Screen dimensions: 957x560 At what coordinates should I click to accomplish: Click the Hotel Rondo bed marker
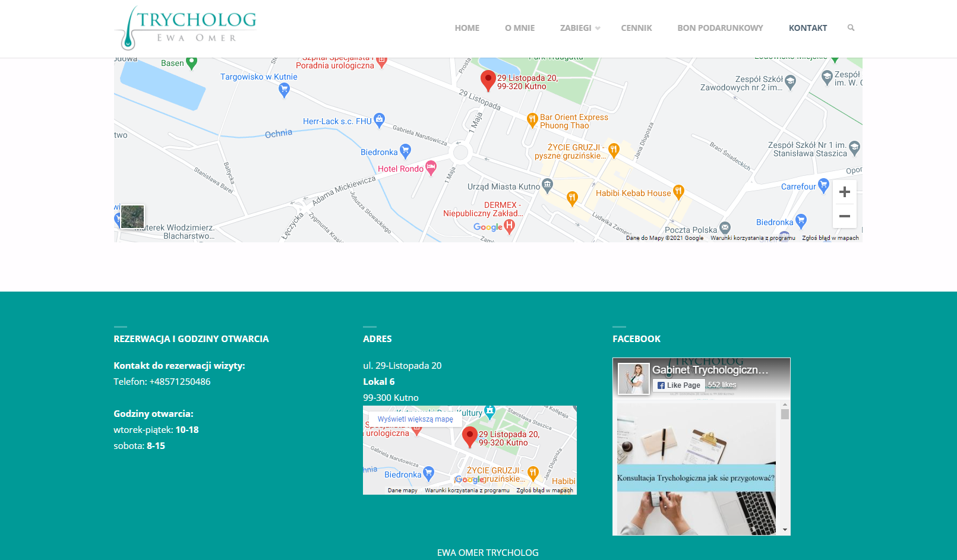coord(431,168)
